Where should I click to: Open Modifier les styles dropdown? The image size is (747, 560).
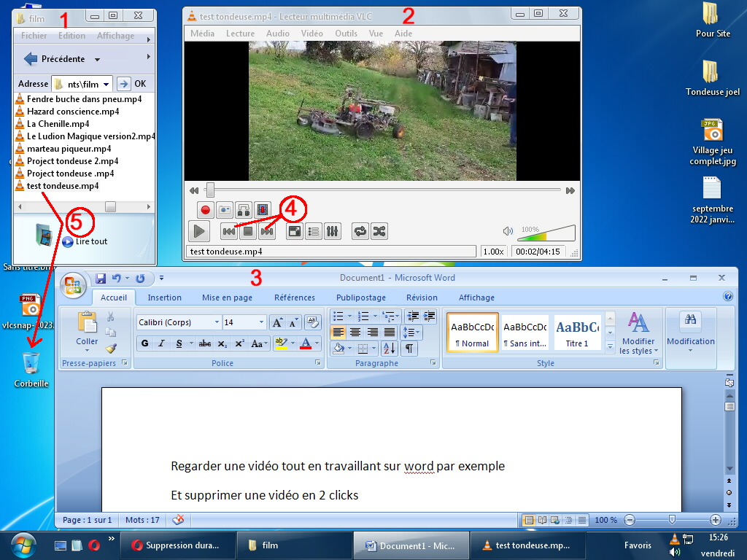click(x=638, y=333)
